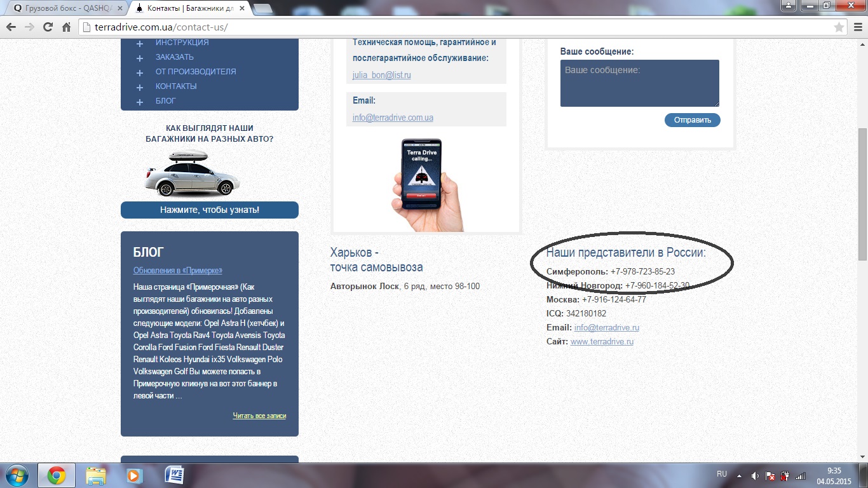Image resolution: width=868 pixels, height=488 pixels.
Task: Click the www.terradrive.ru site link
Action: (x=602, y=342)
